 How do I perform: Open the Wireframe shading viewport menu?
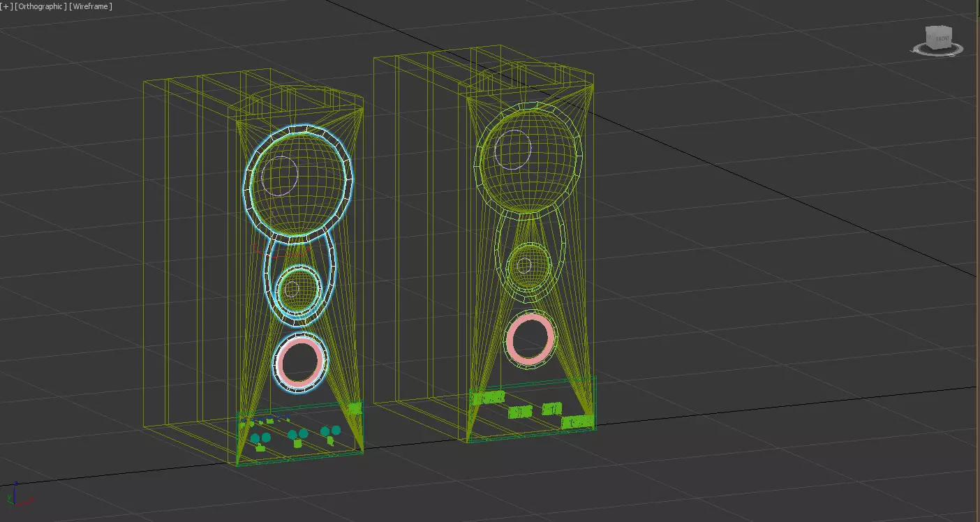pos(91,6)
